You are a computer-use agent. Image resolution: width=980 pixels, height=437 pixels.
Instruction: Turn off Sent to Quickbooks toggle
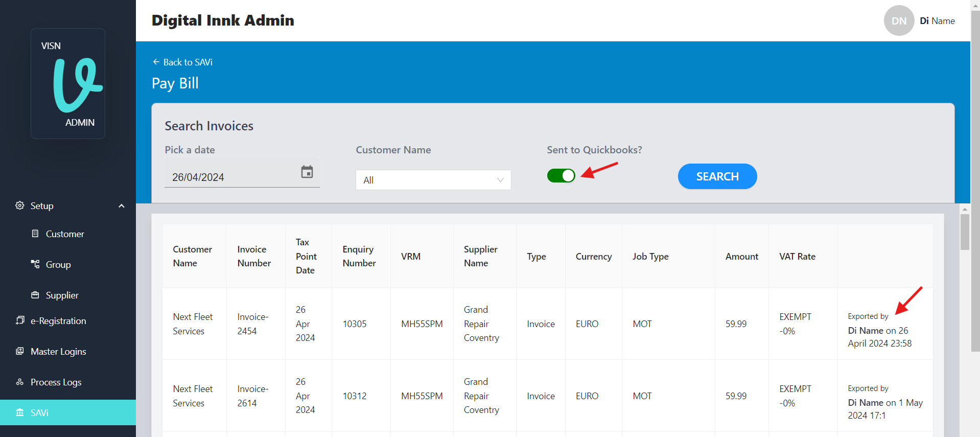click(561, 176)
